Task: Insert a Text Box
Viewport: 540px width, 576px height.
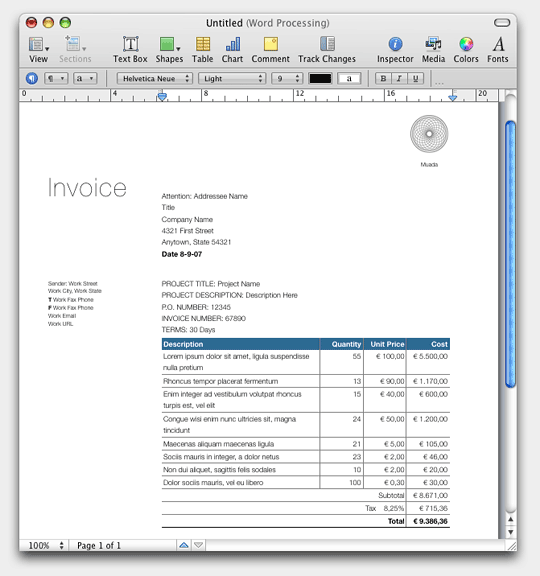Action: click(130, 50)
